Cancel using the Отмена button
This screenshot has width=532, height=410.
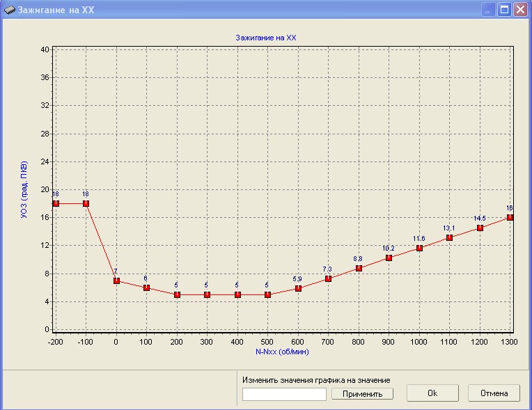tap(494, 393)
